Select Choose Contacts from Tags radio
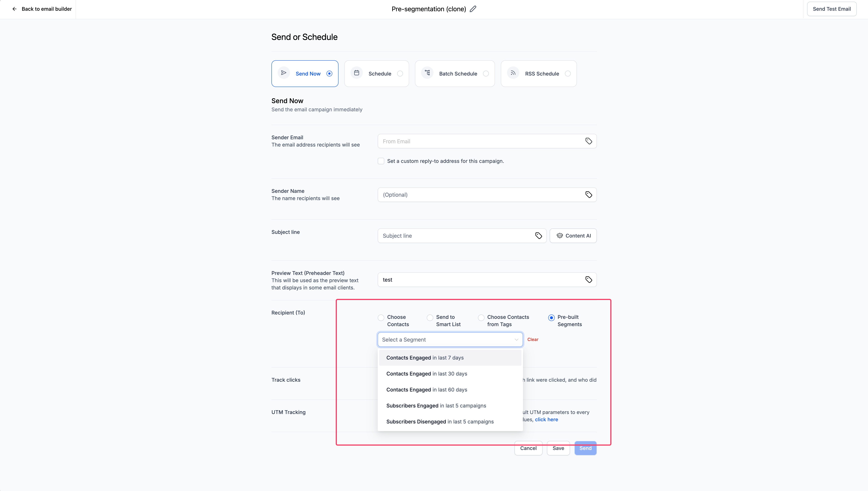 (481, 318)
